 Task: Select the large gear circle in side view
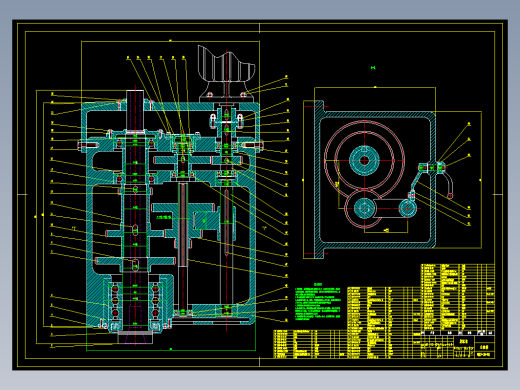point(364,161)
